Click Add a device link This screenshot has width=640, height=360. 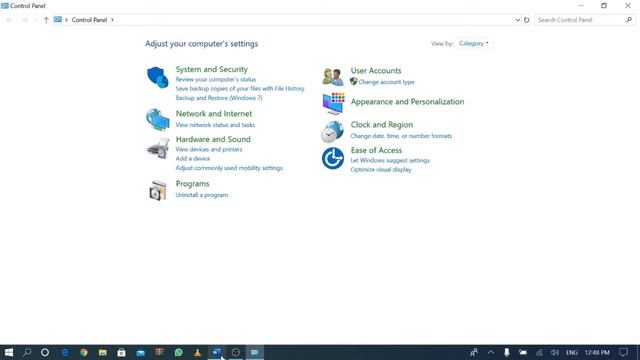click(193, 158)
